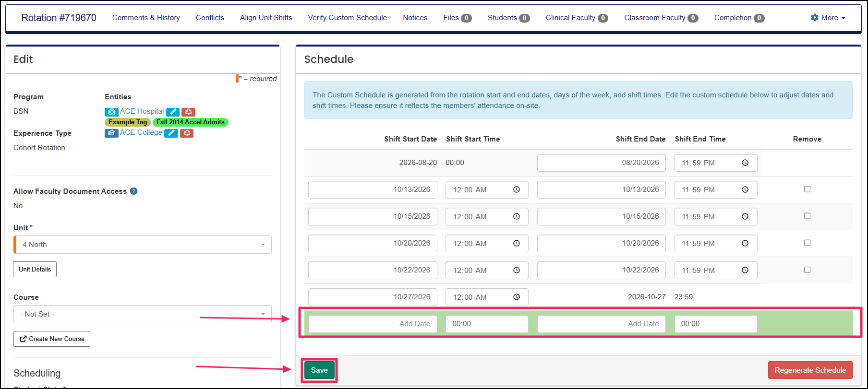This screenshot has height=389, width=868.
Task: Save the custom schedule
Action: [x=319, y=370]
